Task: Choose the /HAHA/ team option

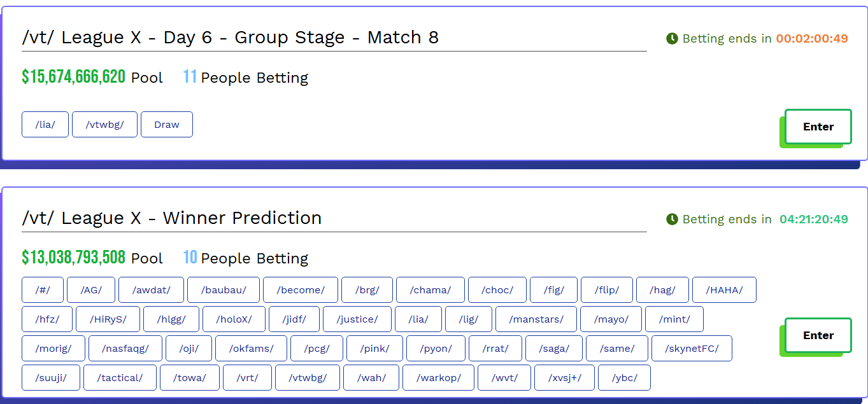Action: pos(724,290)
